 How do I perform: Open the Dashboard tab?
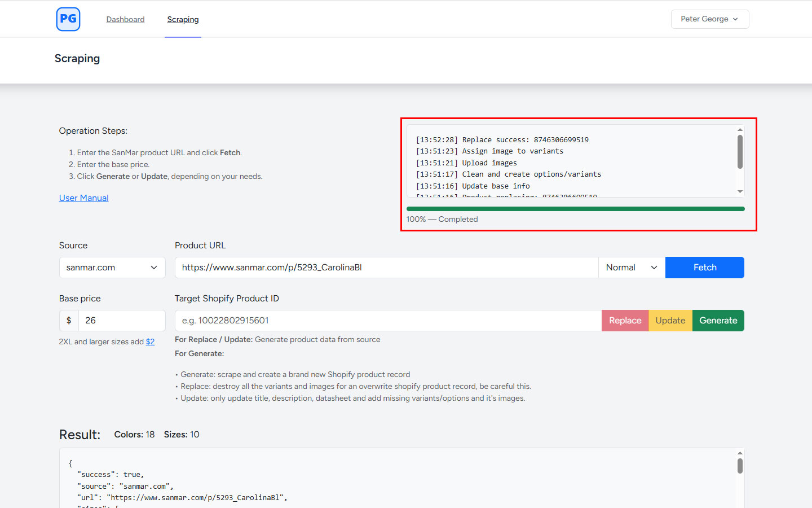tap(125, 19)
